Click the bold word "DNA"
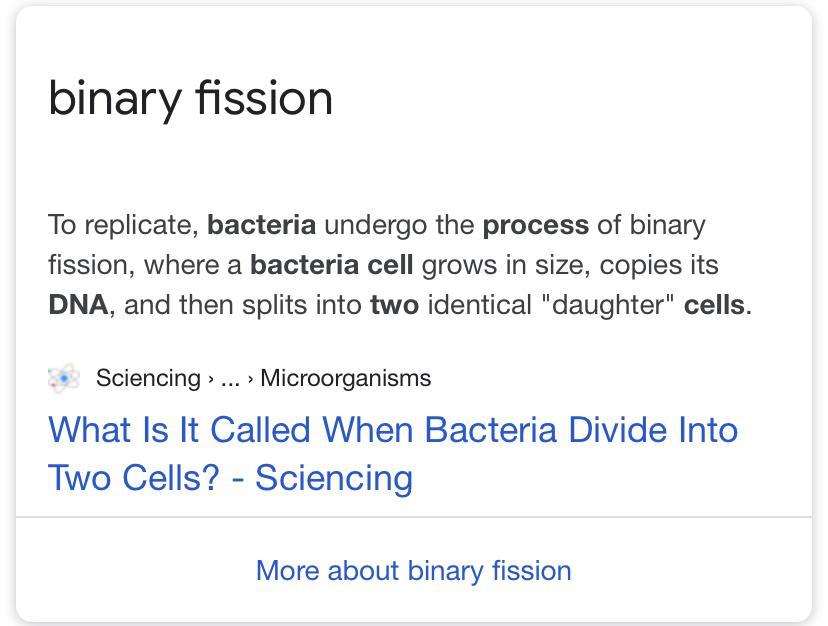The height and width of the screenshot is (626, 828). click(x=77, y=304)
